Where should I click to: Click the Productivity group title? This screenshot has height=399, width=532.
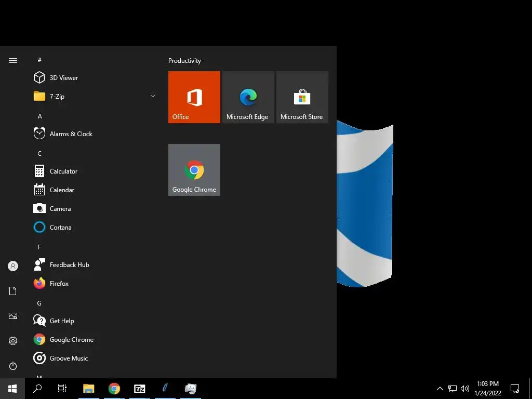184,61
